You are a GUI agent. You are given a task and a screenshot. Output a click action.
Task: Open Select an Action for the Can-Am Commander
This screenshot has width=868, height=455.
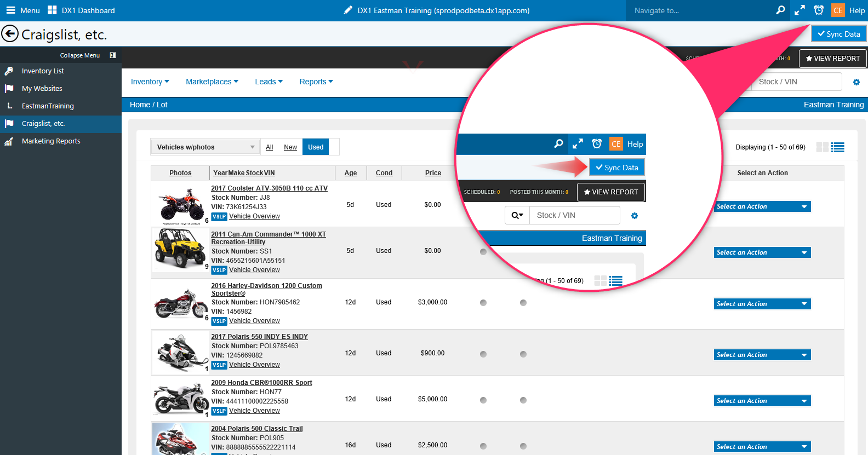click(x=762, y=252)
